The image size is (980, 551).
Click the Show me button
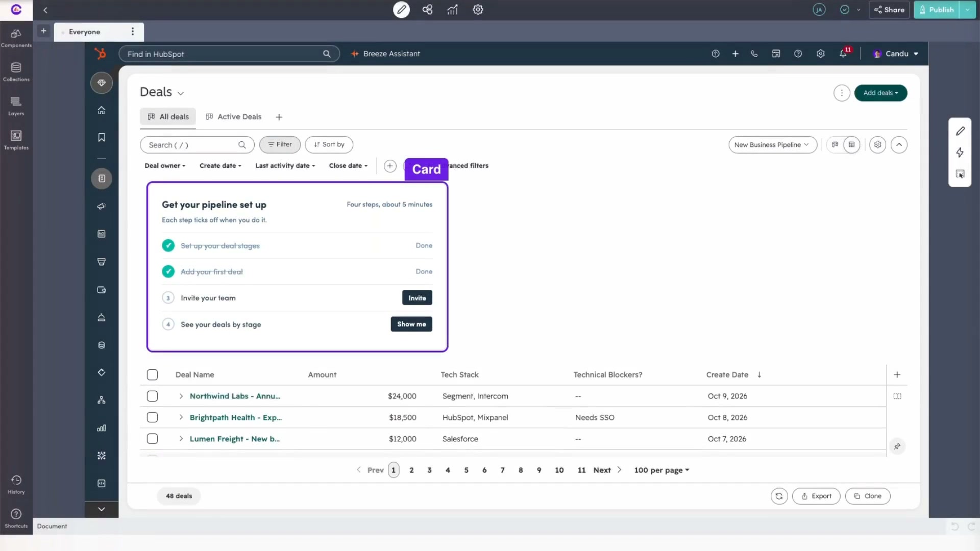[x=411, y=324]
